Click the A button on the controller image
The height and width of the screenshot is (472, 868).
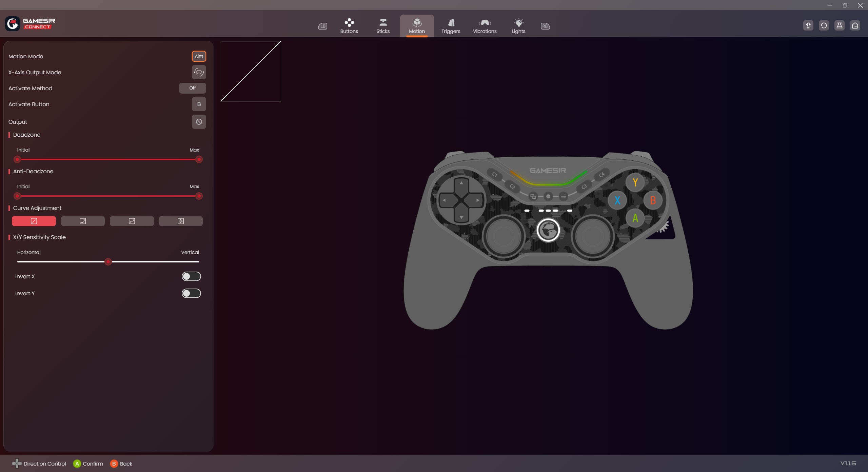coord(635,218)
